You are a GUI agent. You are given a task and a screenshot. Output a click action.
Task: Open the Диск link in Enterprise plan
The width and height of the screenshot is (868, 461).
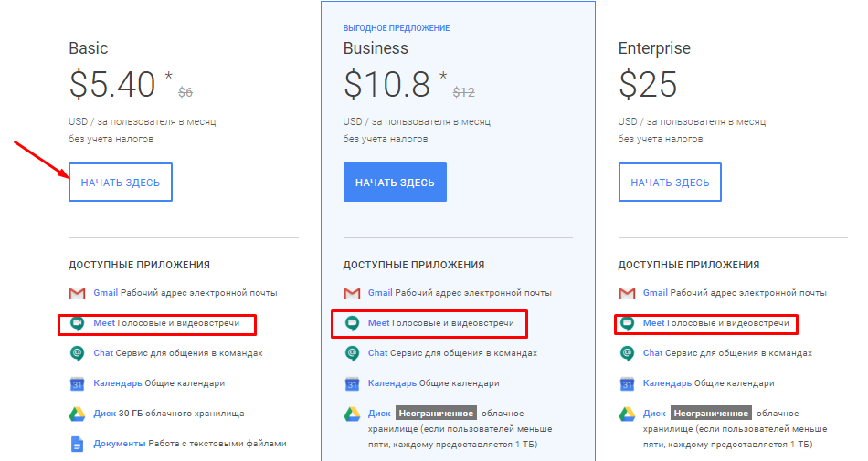tap(654, 414)
